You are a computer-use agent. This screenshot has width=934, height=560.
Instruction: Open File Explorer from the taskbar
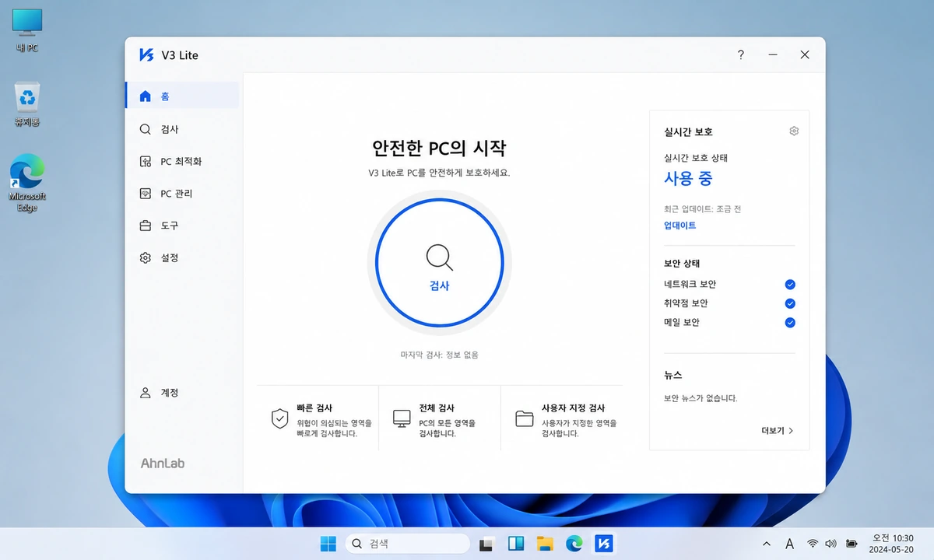pos(545,544)
